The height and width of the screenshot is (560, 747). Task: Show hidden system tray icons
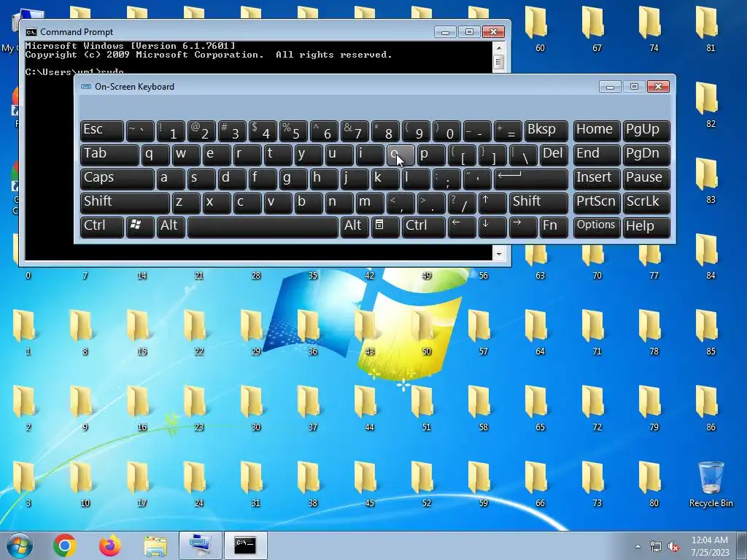point(638,546)
